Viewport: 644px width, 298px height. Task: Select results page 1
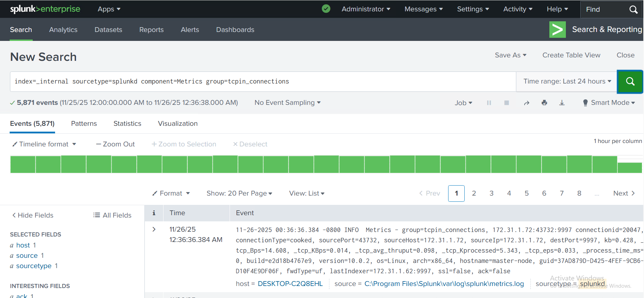tap(456, 194)
